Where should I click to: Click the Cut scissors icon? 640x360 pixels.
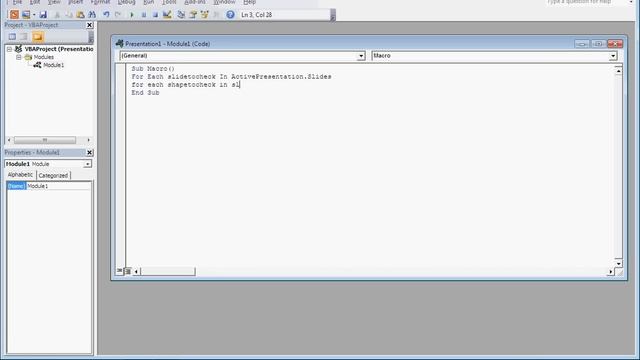(57, 15)
